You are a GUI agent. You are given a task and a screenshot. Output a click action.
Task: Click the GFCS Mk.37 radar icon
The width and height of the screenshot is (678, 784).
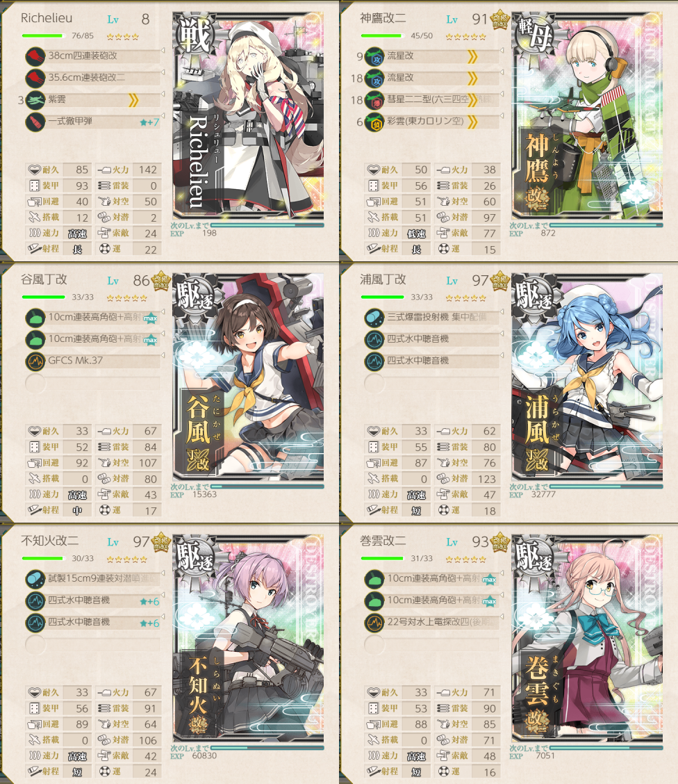[x=35, y=361]
